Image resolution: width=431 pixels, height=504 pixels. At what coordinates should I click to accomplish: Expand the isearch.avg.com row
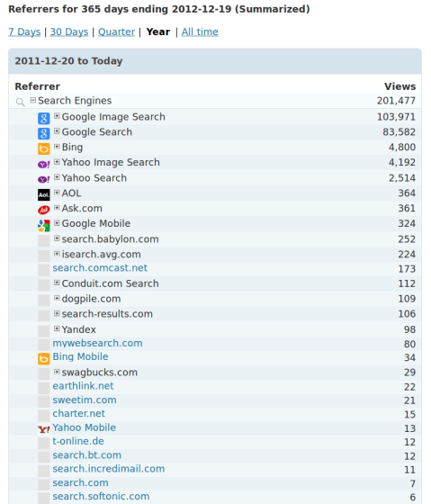pos(57,254)
